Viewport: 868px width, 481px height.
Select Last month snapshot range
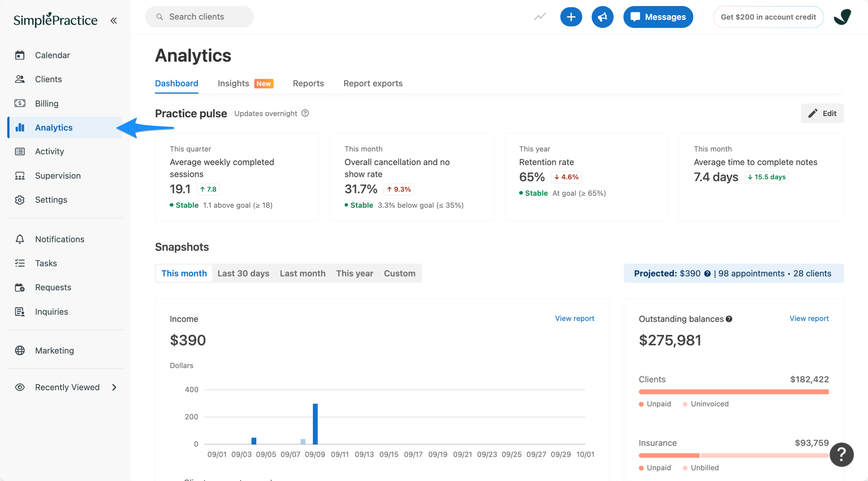pyautogui.click(x=302, y=273)
